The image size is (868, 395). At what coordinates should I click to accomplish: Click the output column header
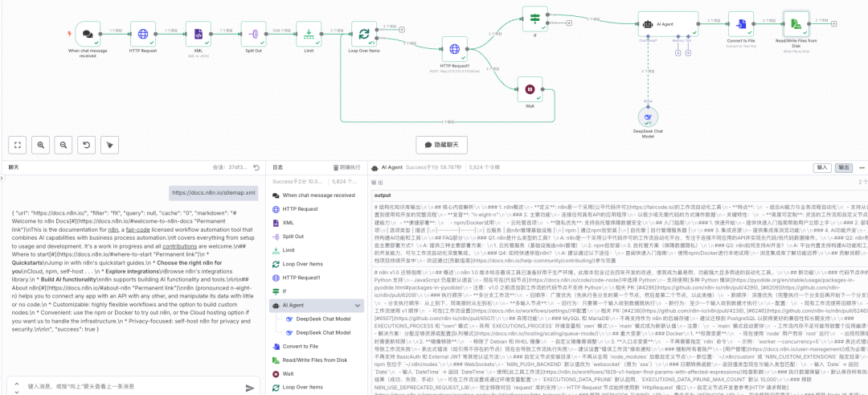(x=382, y=195)
